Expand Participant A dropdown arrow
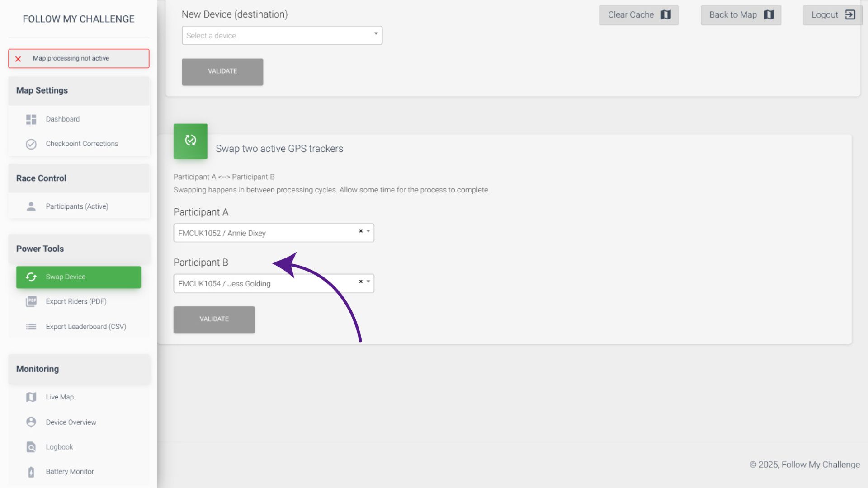This screenshot has width=868, height=488. pyautogui.click(x=368, y=231)
